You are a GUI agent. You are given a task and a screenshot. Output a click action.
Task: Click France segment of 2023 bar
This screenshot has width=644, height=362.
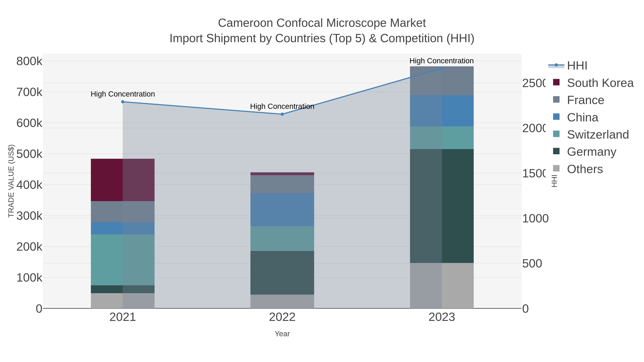point(442,81)
